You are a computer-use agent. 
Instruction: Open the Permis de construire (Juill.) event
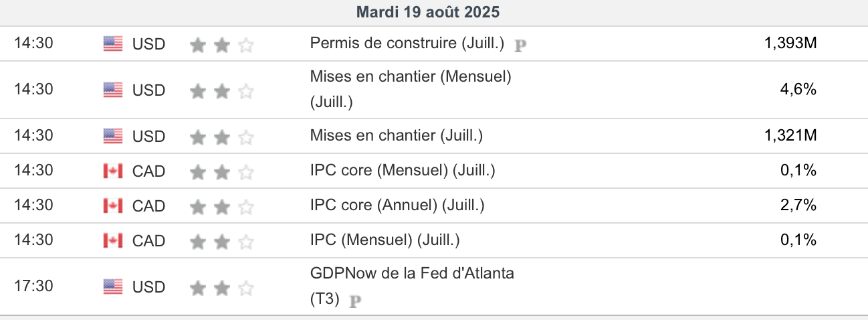click(407, 44)
